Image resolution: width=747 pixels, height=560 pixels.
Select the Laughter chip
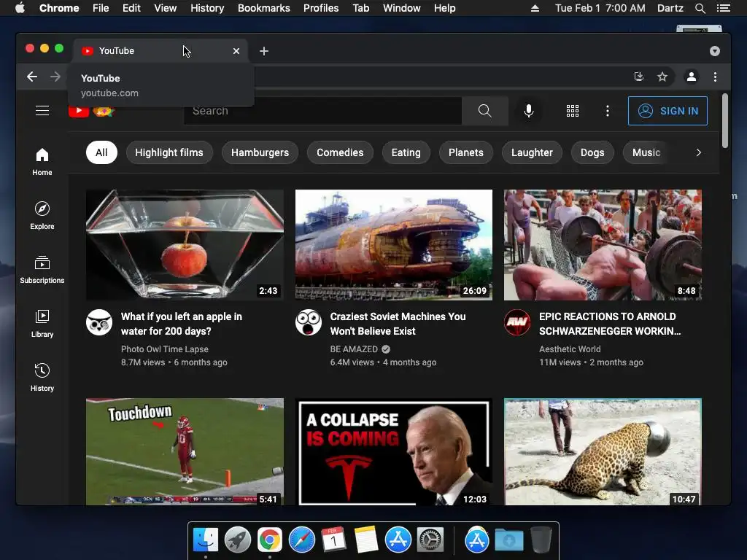[532, 152]
